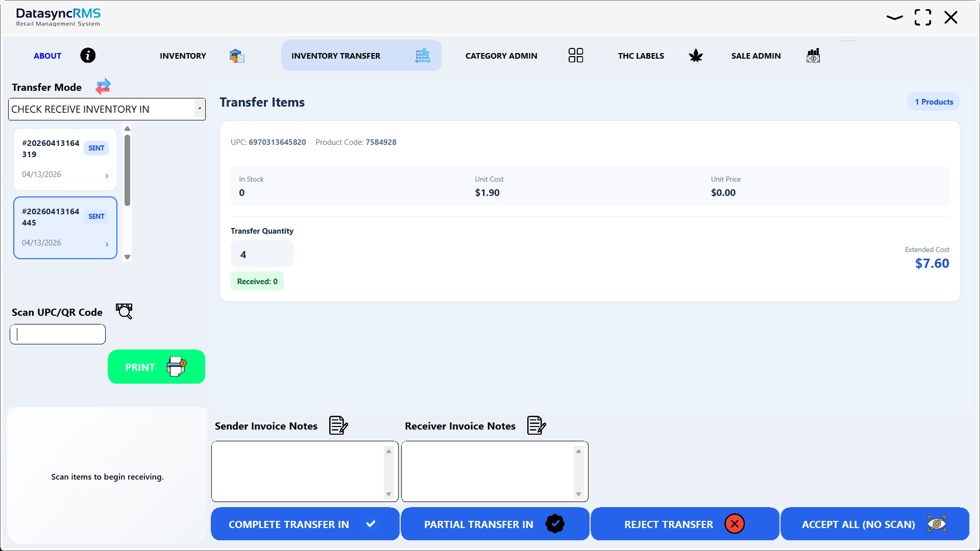Open the Transfer Mode dropdown
The image size is (980, 551).
point(107,109)
